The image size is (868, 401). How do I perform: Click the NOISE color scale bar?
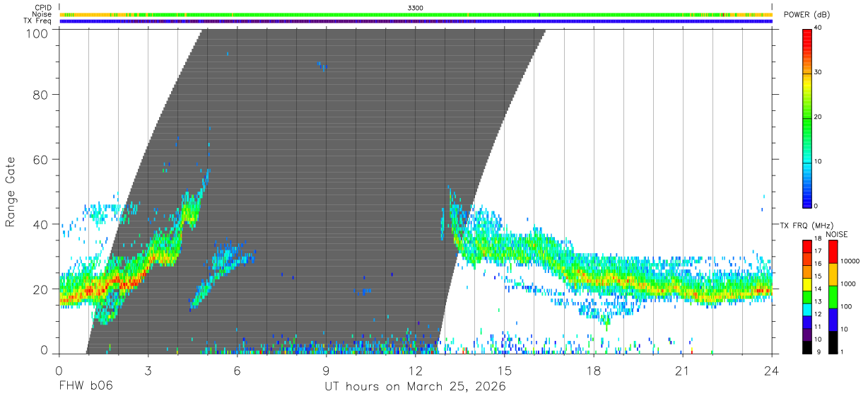click(833, 296)
